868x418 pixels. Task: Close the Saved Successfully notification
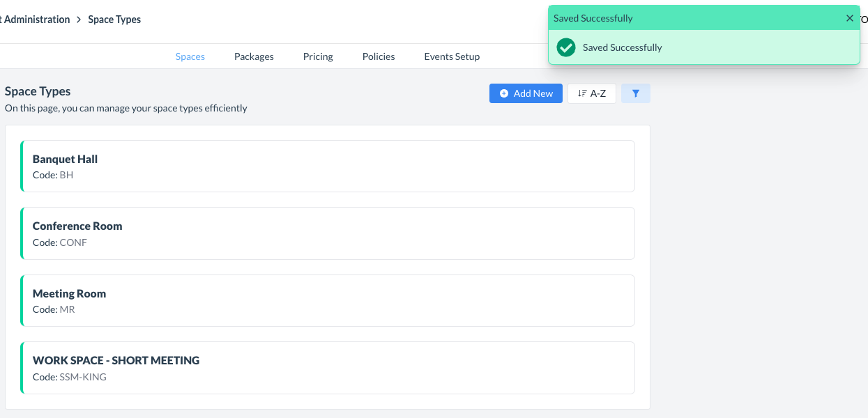tap(849, 18)
